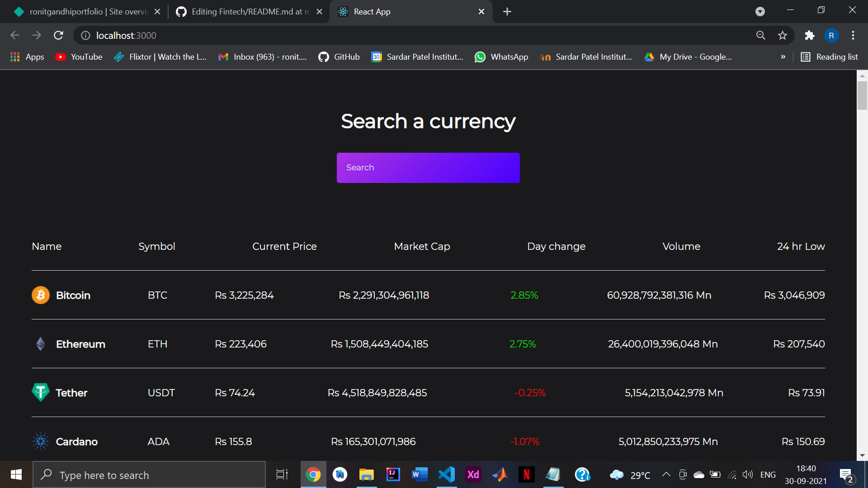Open the tab search dropdown arrow
Viewport: 868px width, 488px height.
click(x=760, y=12)
